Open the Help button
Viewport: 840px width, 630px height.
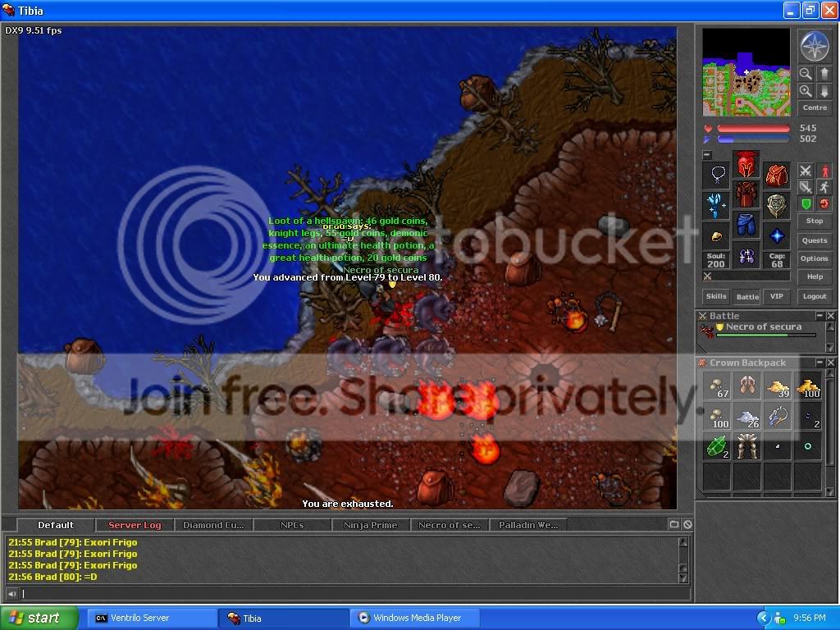(815, 277)
